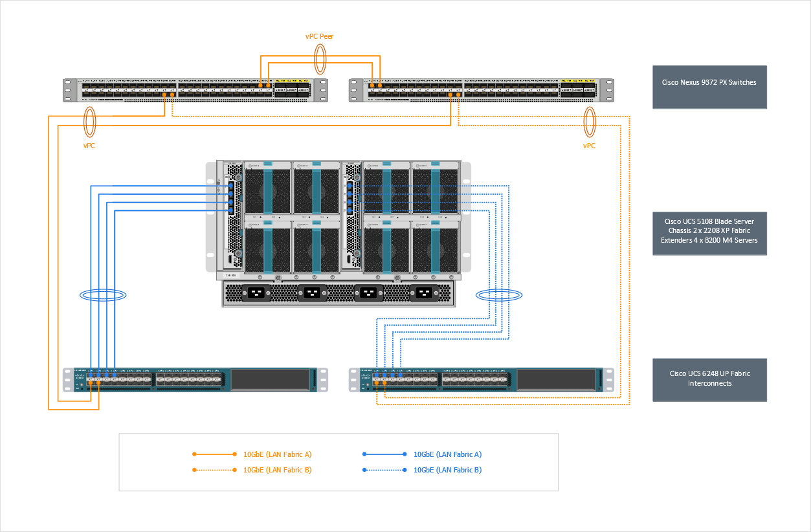Click the solid blue 10GbE LAN Fabric A legend

pyautogui.click(x=423, y=454)
